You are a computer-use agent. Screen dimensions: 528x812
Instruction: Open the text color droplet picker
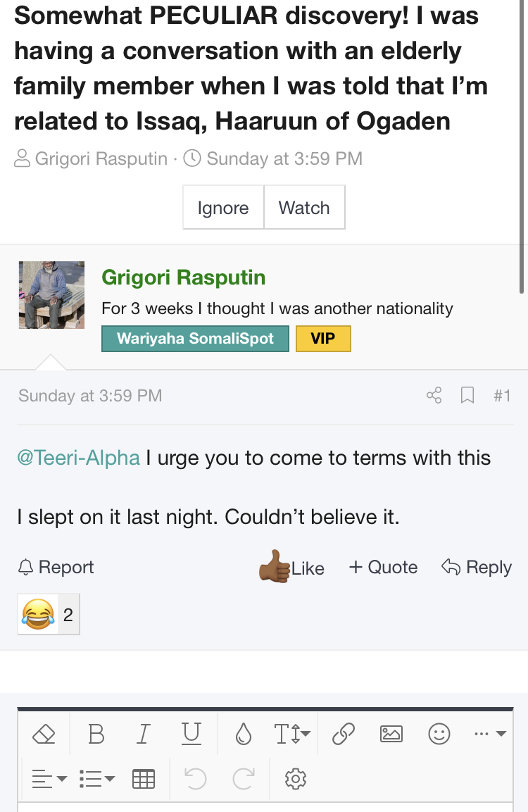tap(244, 733)
